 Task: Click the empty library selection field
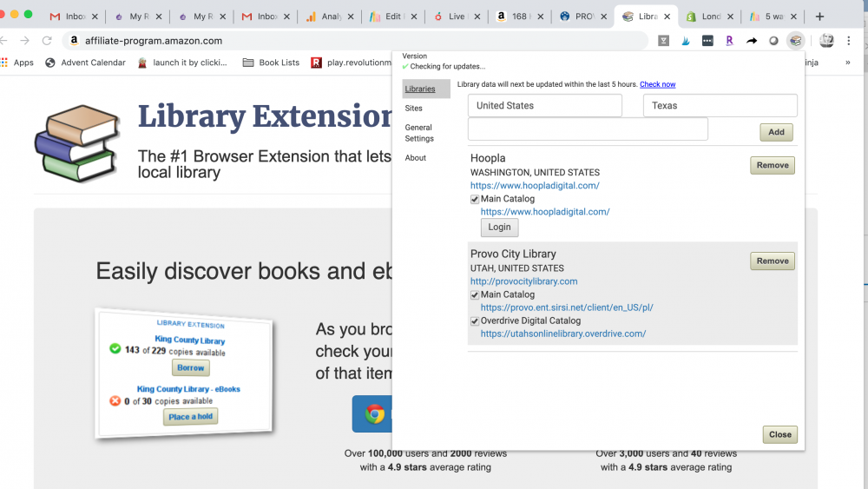pos(588,129)
